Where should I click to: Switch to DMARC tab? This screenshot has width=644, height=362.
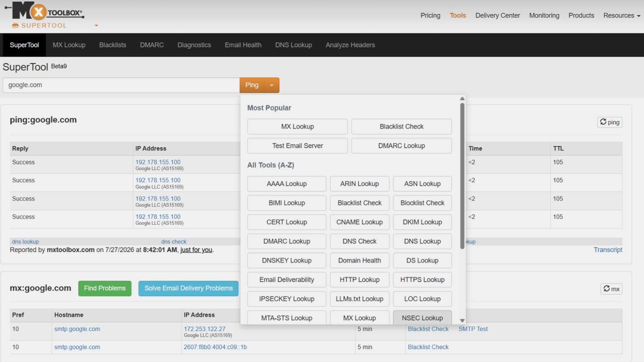point(152,45)
